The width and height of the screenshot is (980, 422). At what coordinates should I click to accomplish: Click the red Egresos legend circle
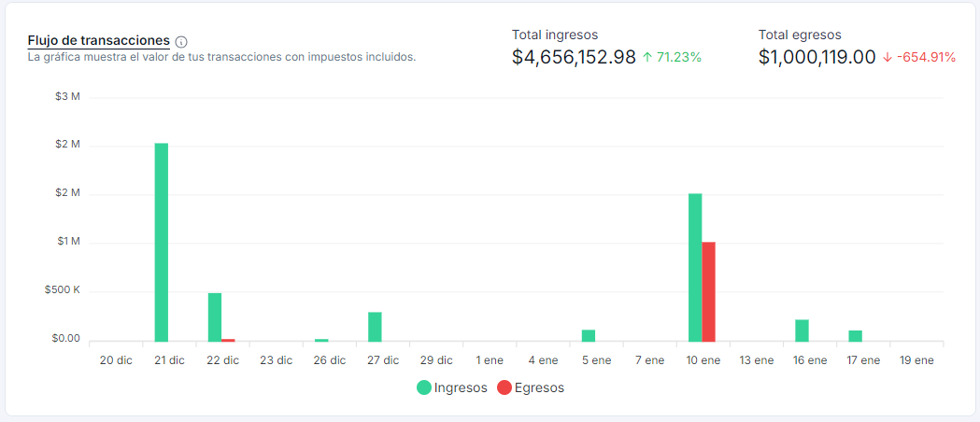coord(504,387)
